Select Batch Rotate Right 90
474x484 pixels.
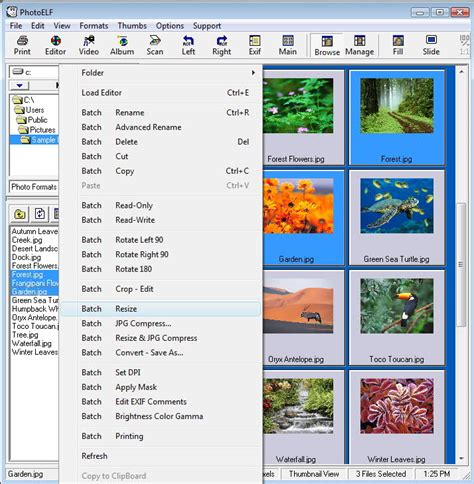pyautogui.click(x=161, y=255)
